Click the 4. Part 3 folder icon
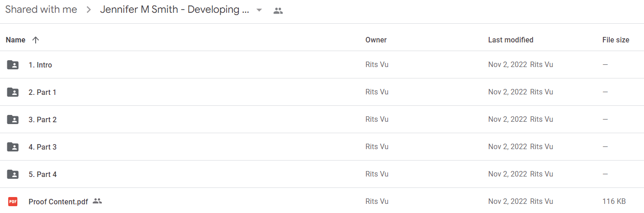The width and height of the screenshot is (644, 213). point(13,147)
